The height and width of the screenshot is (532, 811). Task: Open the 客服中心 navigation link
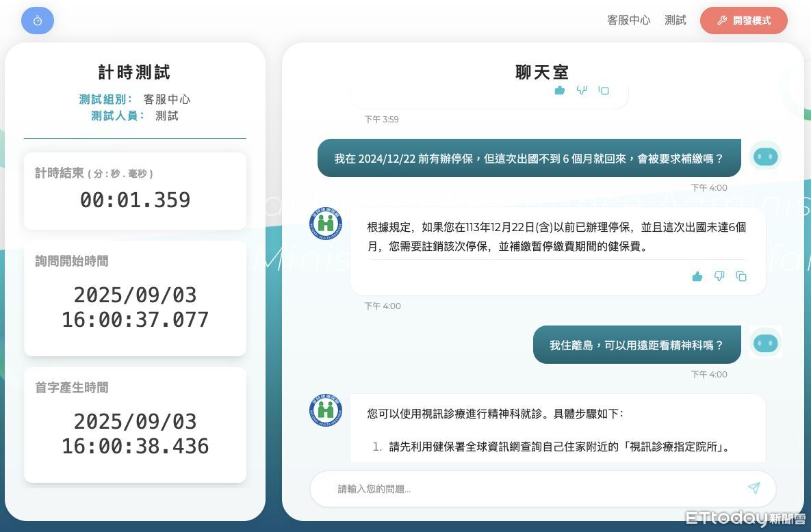(628, 21)
